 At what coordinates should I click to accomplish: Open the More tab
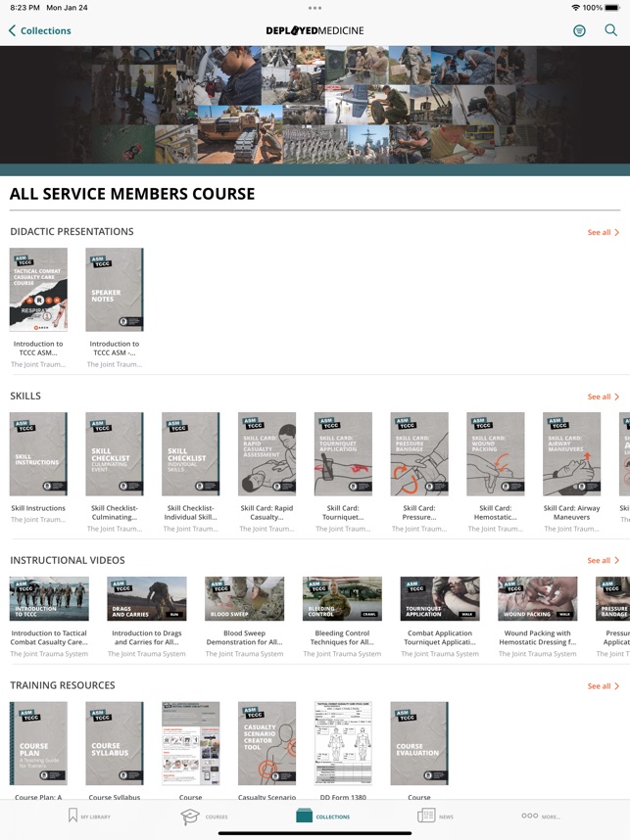541,816
